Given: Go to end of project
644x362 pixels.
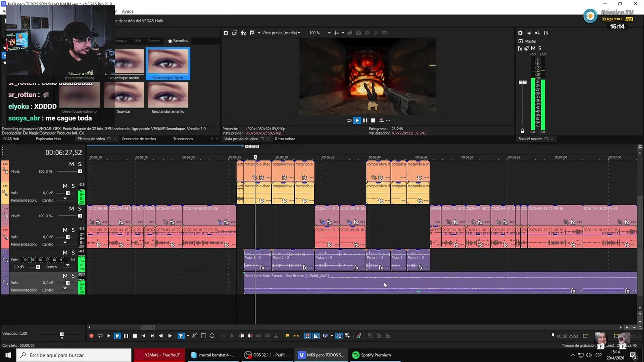Looking at the screenshot, I should point(152,336).
